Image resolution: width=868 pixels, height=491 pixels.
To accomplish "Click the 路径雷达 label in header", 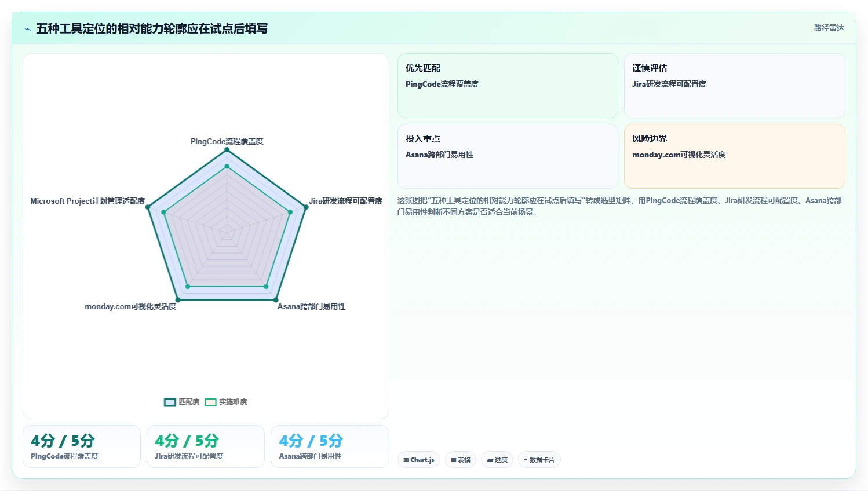I will tap(829, 28).
